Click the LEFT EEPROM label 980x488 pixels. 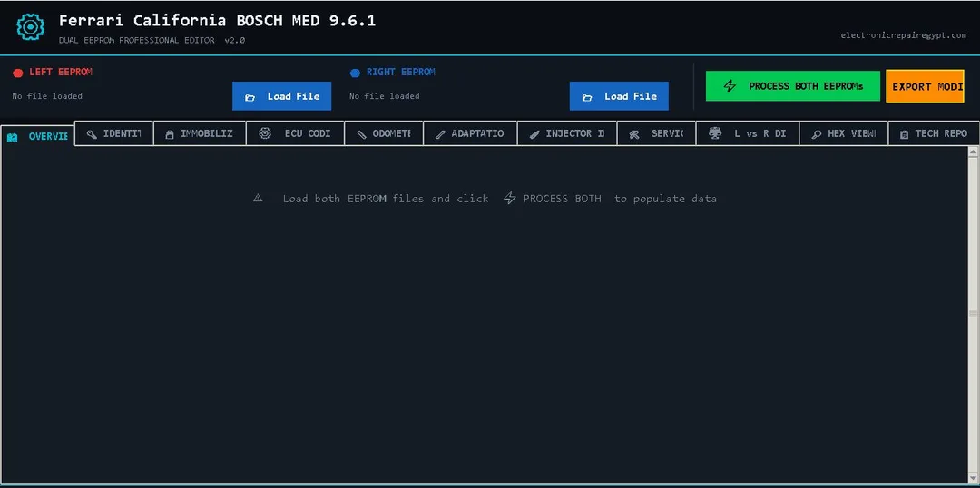click(61, 72)
